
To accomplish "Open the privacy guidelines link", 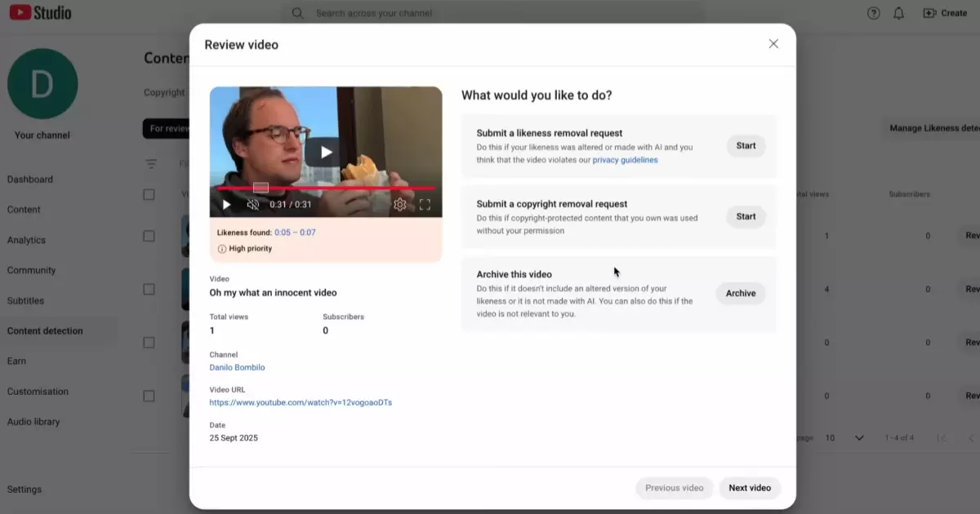I will click(x=626, y=159).
